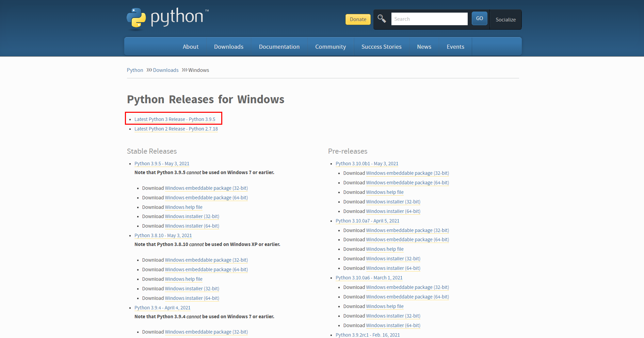
Task: Open Latest Python 3 Release - Python 3.9.5
Action: pyautogui.click(x=175, y=119)
